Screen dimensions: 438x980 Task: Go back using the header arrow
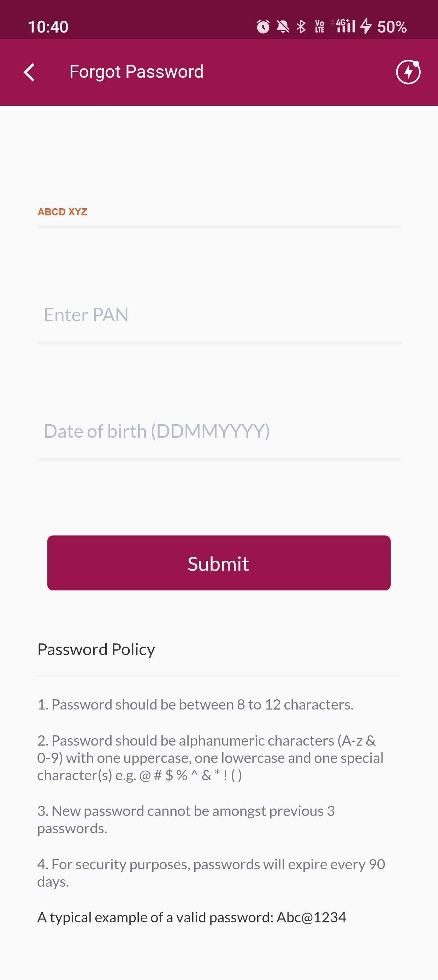29,72
